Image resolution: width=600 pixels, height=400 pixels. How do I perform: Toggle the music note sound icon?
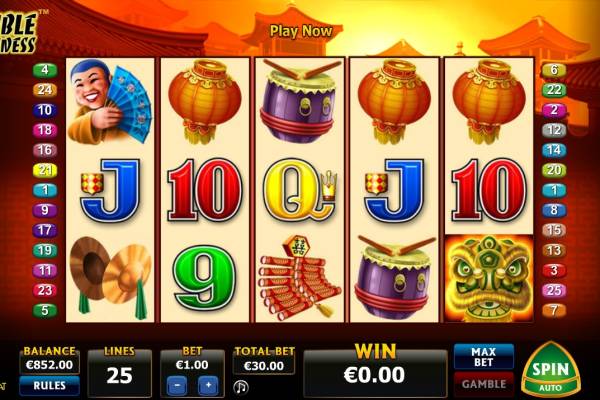[241, 387]
